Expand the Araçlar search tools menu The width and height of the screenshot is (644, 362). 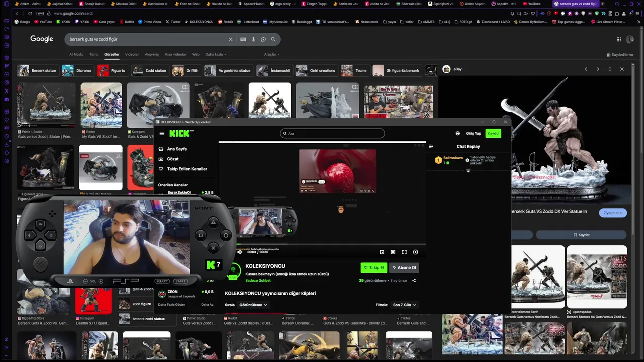coord(272,54)
